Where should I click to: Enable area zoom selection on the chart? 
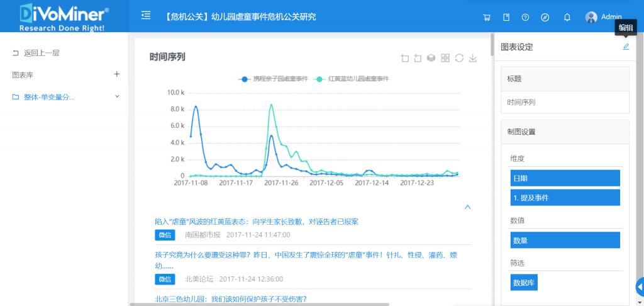click(x=405, y=58)
